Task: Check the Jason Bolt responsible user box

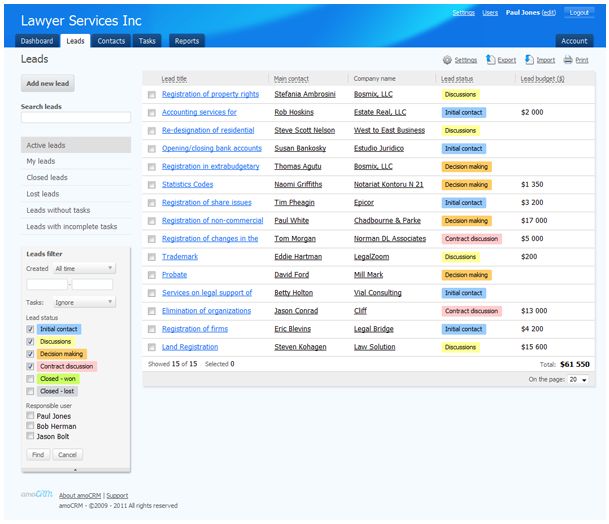Action: pos(30,436)
